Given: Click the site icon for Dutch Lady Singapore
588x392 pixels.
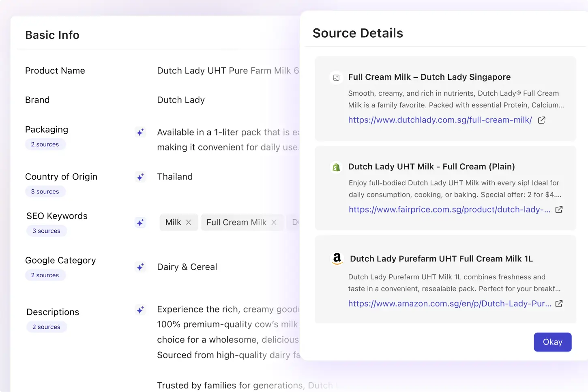Looking at the screenshot, I should pos(336,78).
